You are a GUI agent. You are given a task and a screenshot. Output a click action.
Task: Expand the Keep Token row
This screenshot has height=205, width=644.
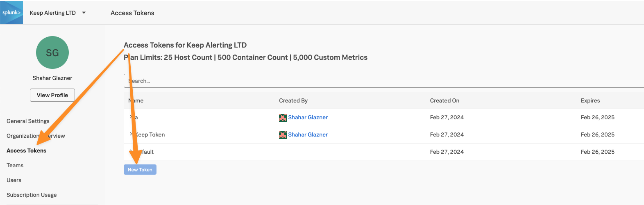coord(131,134)
